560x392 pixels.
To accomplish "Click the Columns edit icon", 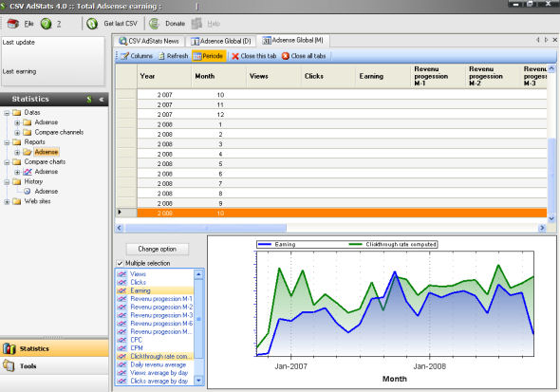I will [x=124, y=56].
